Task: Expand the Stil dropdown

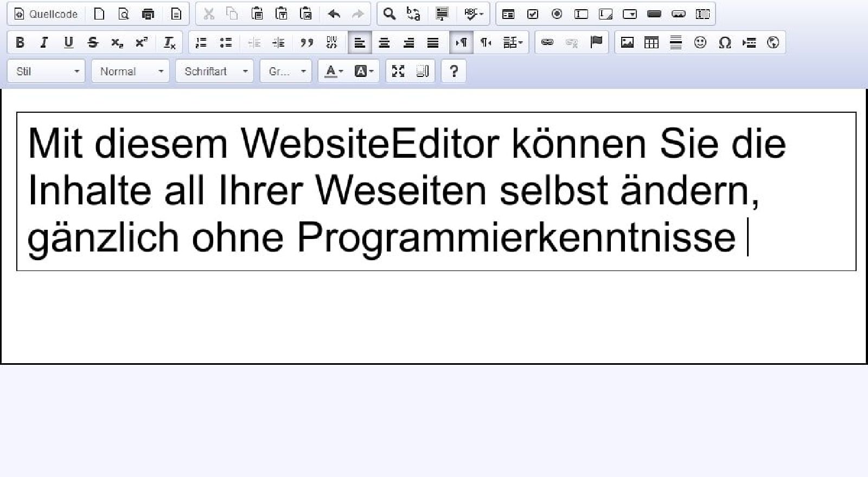Action: click(x=46, y=71)
